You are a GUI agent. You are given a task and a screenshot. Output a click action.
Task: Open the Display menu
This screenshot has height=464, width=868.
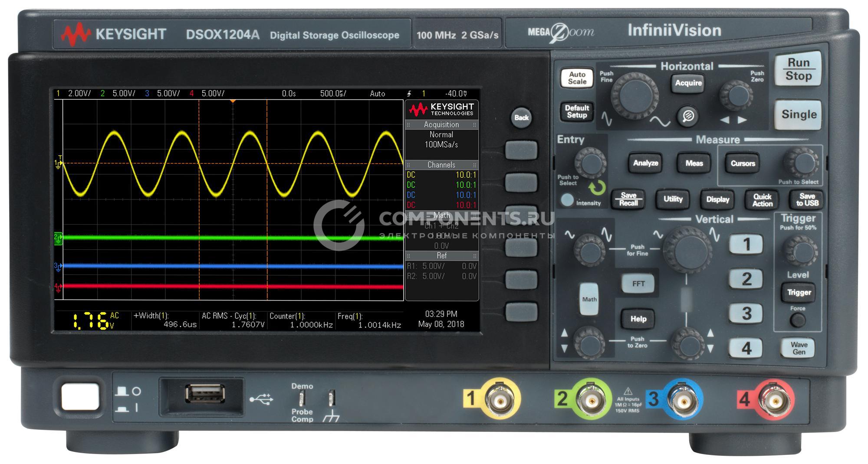click(717, 199)
